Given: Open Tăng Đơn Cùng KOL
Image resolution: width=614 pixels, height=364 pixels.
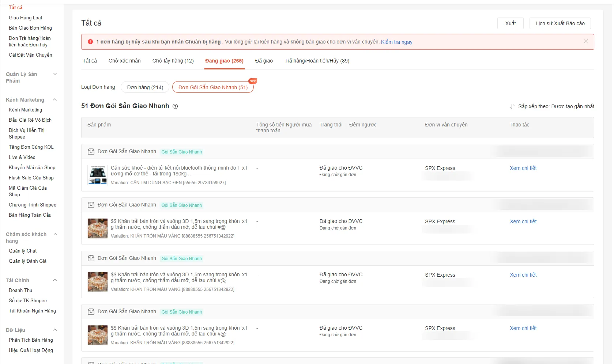Looking at the screenshot, I should (31, 147).
